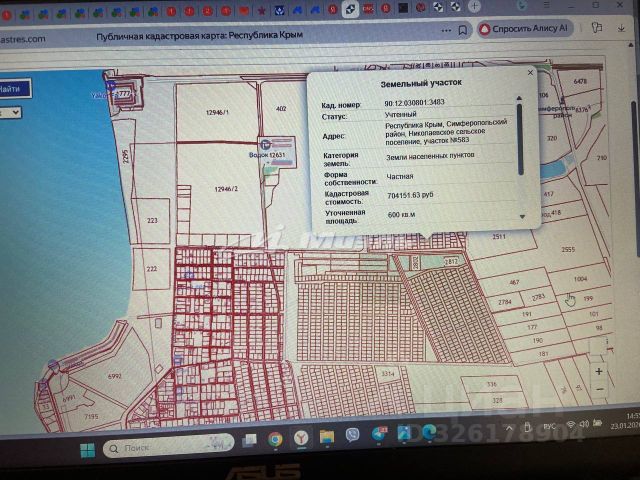This screenshot has width=640, height=480.
Task: Open Task View on the taskbar
Action: click(249, 440)
